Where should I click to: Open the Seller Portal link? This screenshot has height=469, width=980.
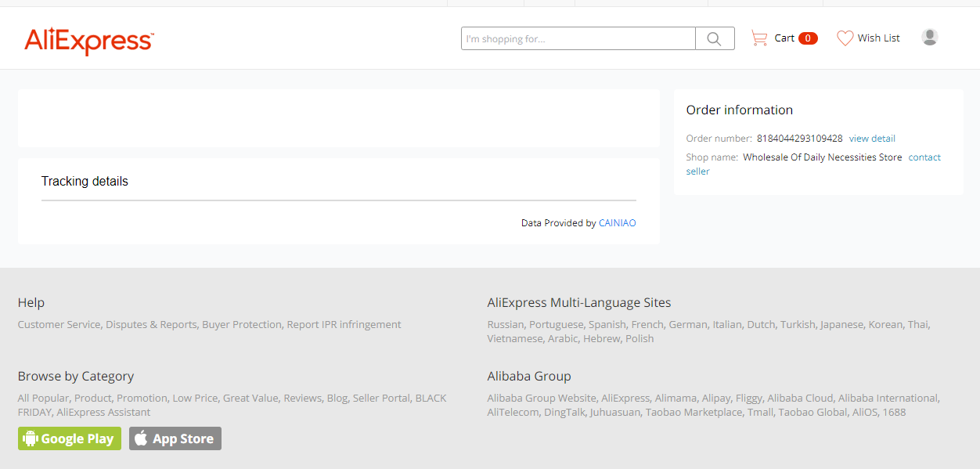pos(381,398)
